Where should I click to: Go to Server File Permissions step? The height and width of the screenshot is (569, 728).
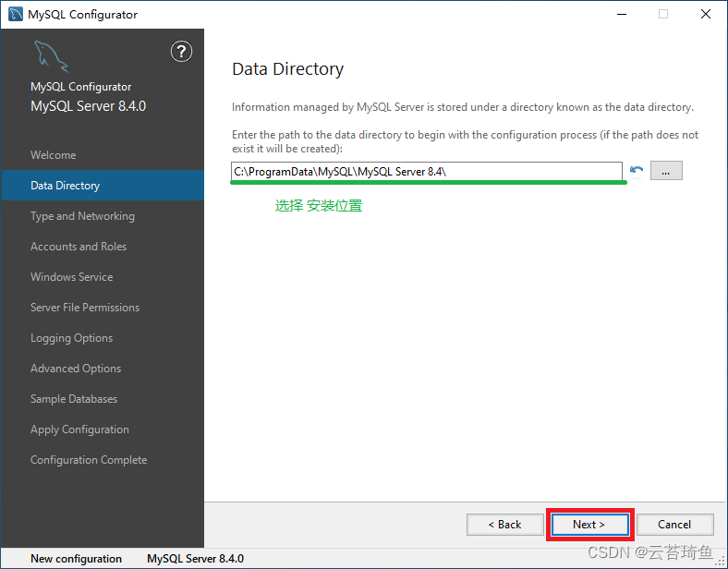coord(103,308)
